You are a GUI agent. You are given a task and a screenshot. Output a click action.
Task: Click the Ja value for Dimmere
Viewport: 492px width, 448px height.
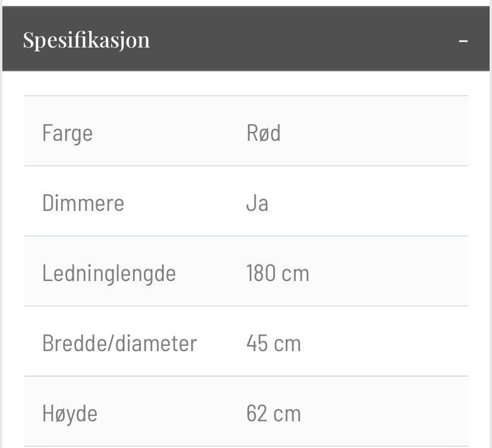(257, 203)
